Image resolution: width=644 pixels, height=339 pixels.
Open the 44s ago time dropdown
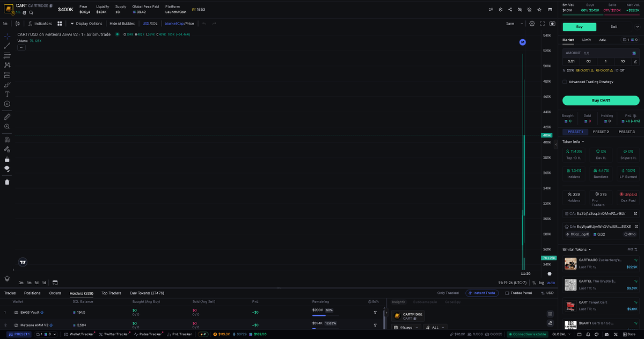pyautogui.click(x=406, y=327)
